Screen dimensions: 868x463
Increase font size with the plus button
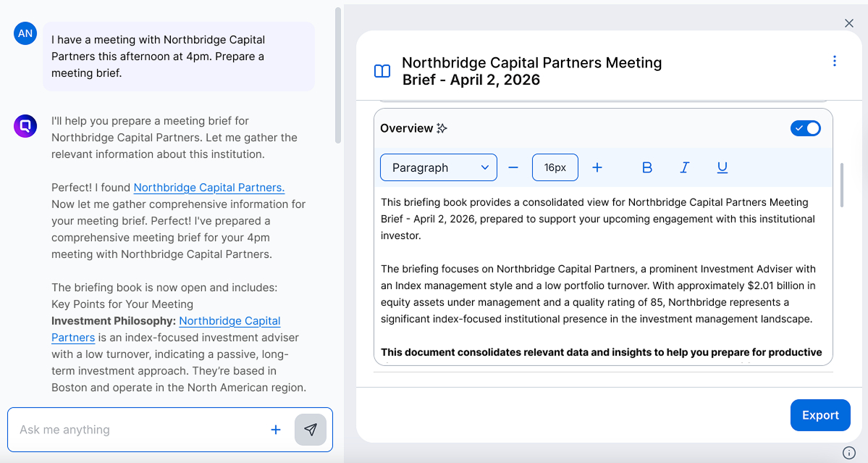[x=597, y=167]
